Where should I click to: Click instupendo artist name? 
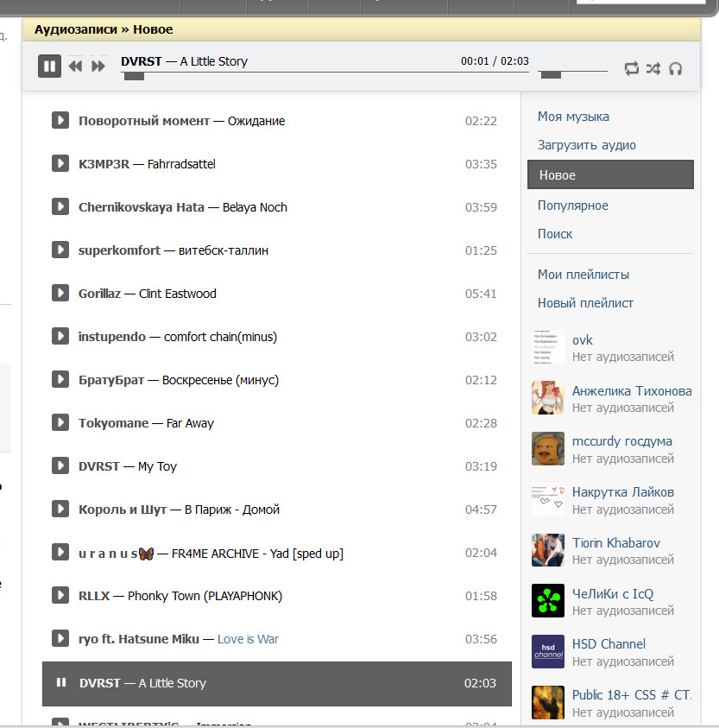(x=112, y=337)
